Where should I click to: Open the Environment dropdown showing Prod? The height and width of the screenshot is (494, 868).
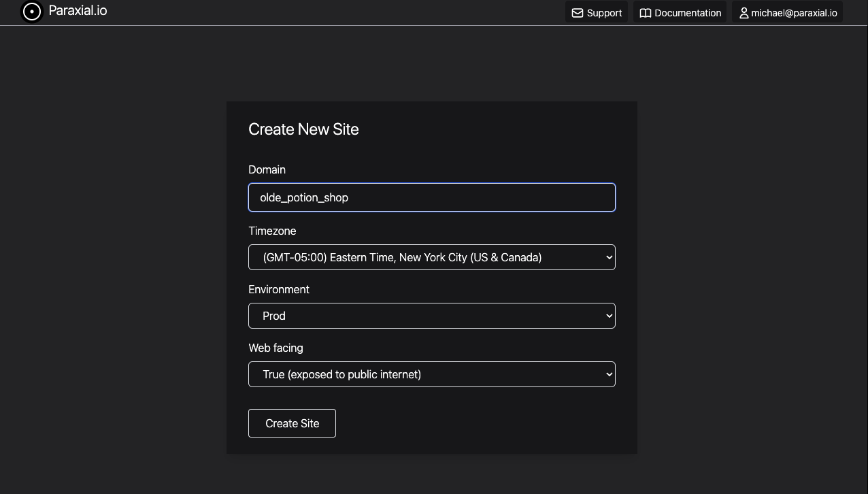click(x=432, y=316)
